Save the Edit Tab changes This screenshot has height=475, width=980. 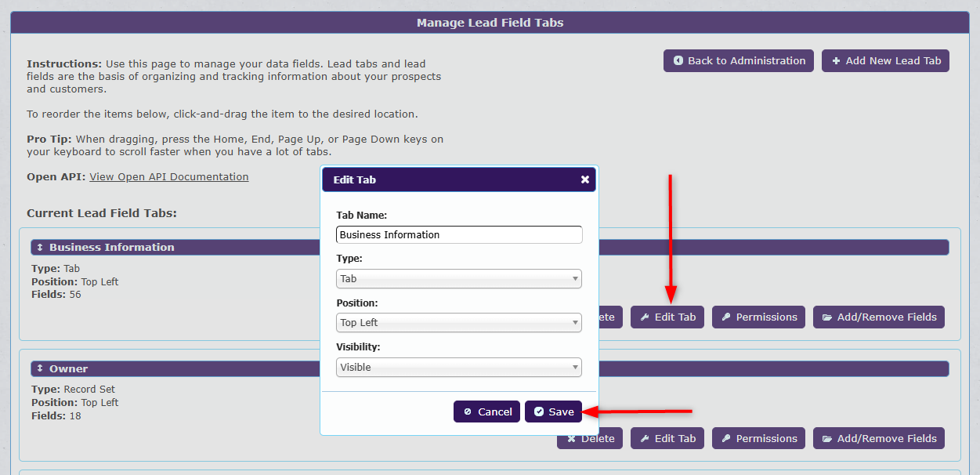tap(553, 412)
